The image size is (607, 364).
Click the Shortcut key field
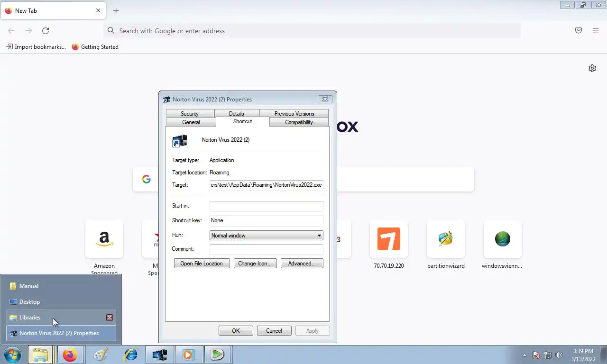[x=266, y=220]
